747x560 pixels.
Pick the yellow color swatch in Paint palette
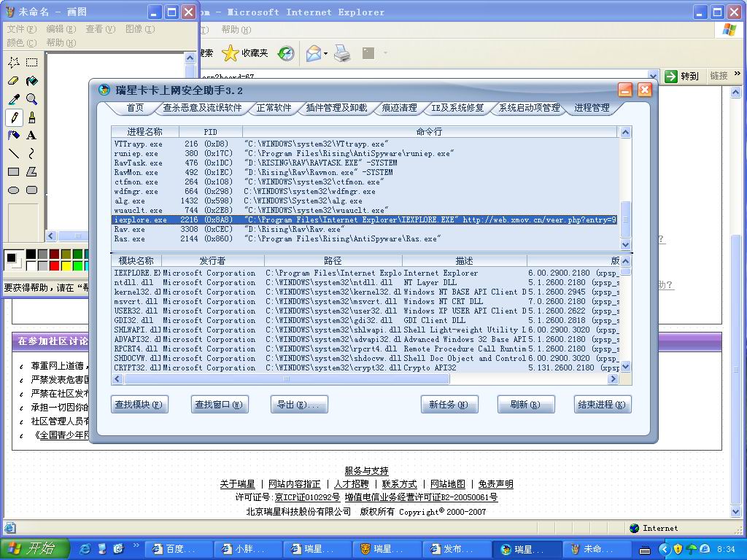pyautogui.click(x=66, y=265)
